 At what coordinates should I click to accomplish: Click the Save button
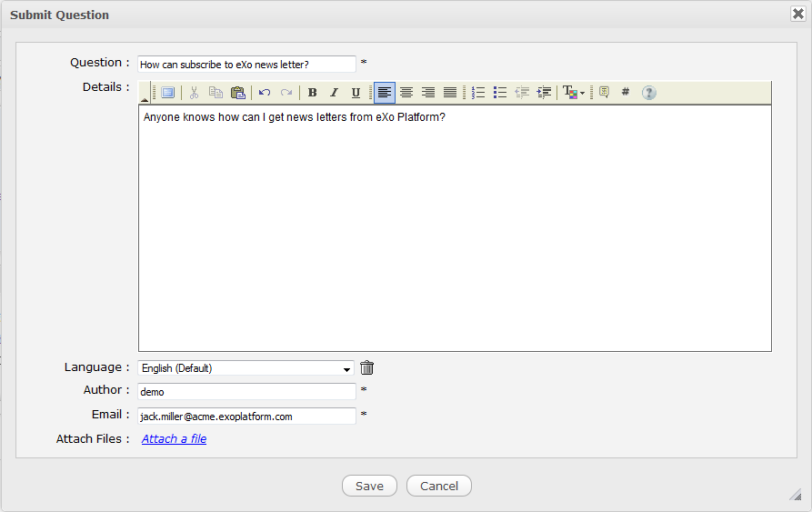tap(369, 486)
